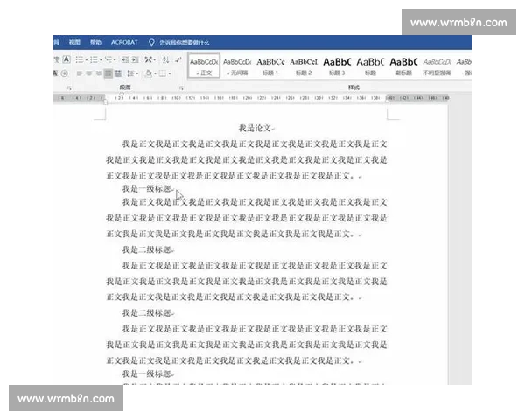525x420 pixels.
Task: Click the character shading A icon
Action: 55,73
